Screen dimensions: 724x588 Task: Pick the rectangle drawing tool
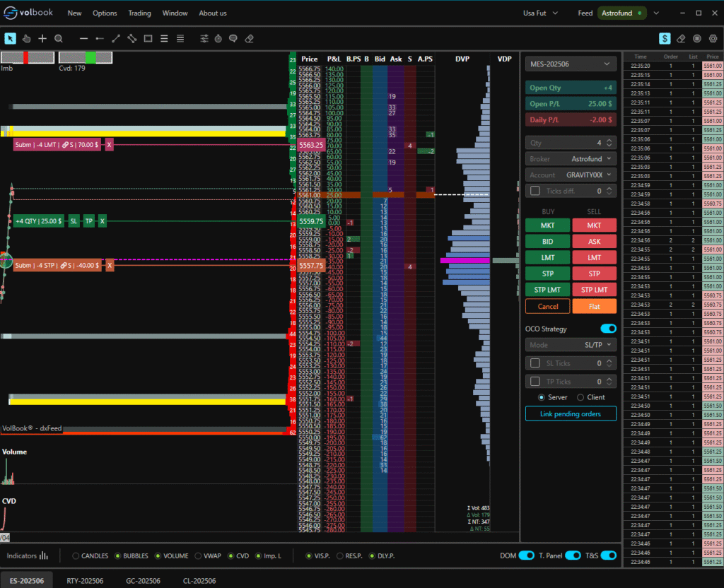point(148,39)
